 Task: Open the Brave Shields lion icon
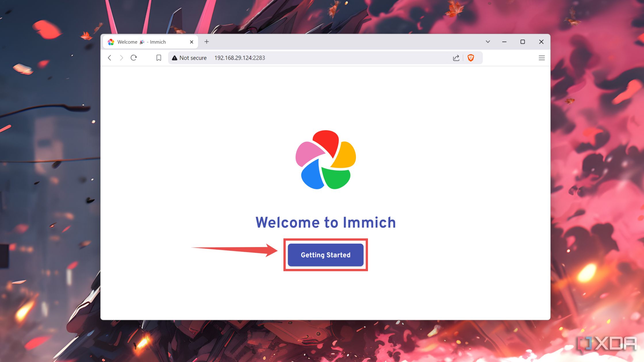471,58
